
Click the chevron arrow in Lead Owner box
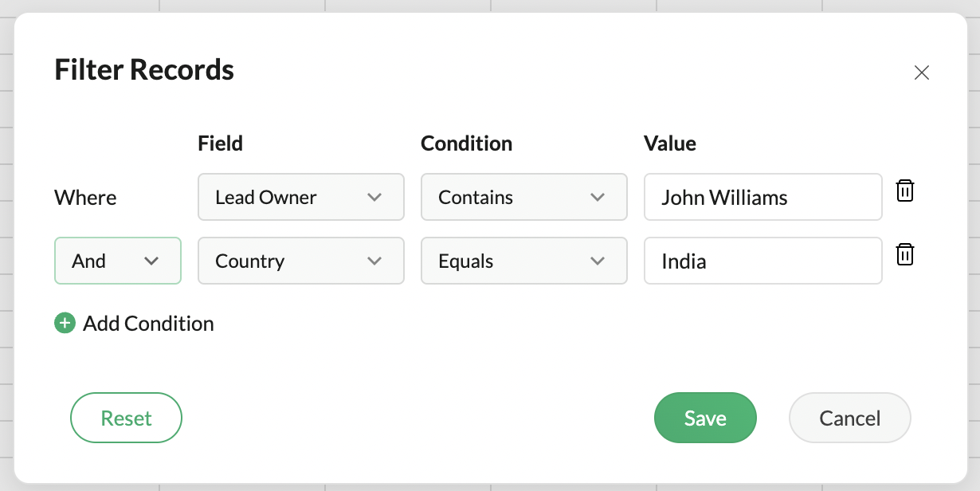point(374,198)
